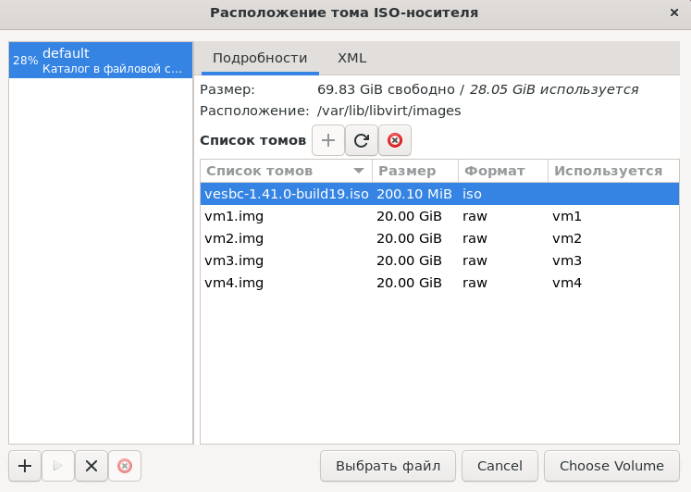Click the Cancel button
Viewport: 691px width, 492px height.
click(500, 465)
